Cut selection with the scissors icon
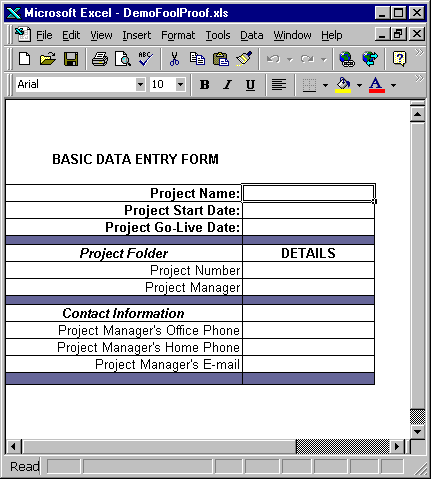Image resolution: width=431 pixels, height=479 pixels. [x=174, y=59]
